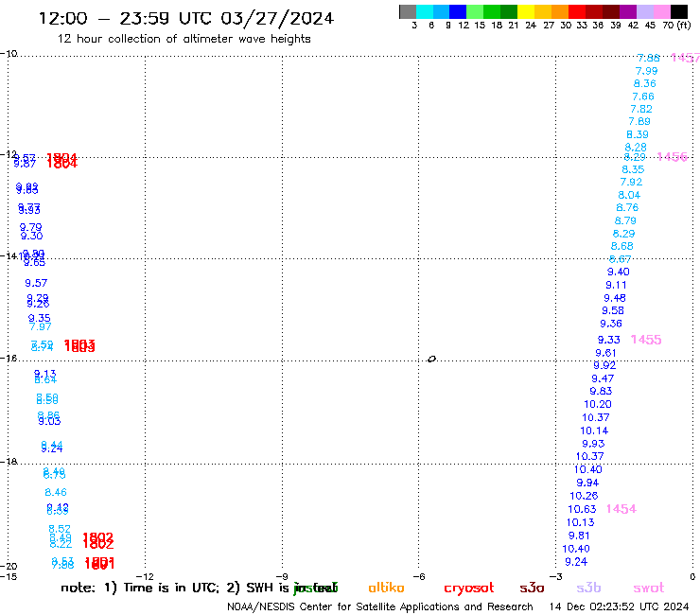Image resolution: width=700 pixels, height=615 pixels.
Task: Click the '7.99' wave height value
Action: (x=646, y=71)
